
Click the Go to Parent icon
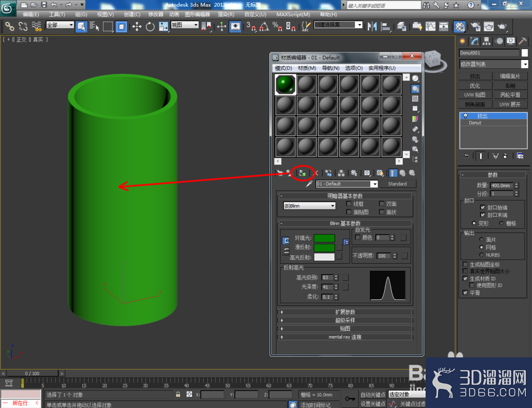[402, 173]
